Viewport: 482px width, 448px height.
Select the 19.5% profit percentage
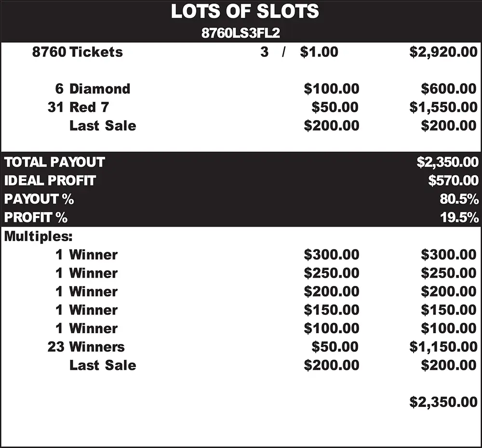(459, 217)
